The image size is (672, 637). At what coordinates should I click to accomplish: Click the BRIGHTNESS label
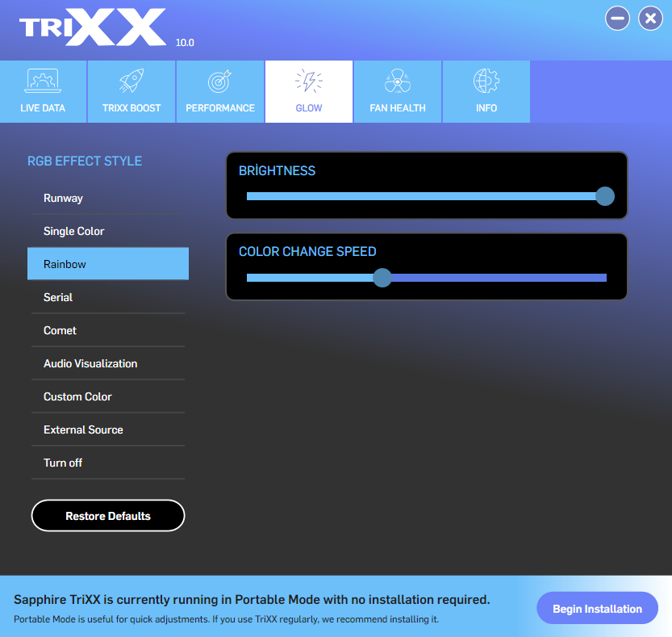(277, 170)
